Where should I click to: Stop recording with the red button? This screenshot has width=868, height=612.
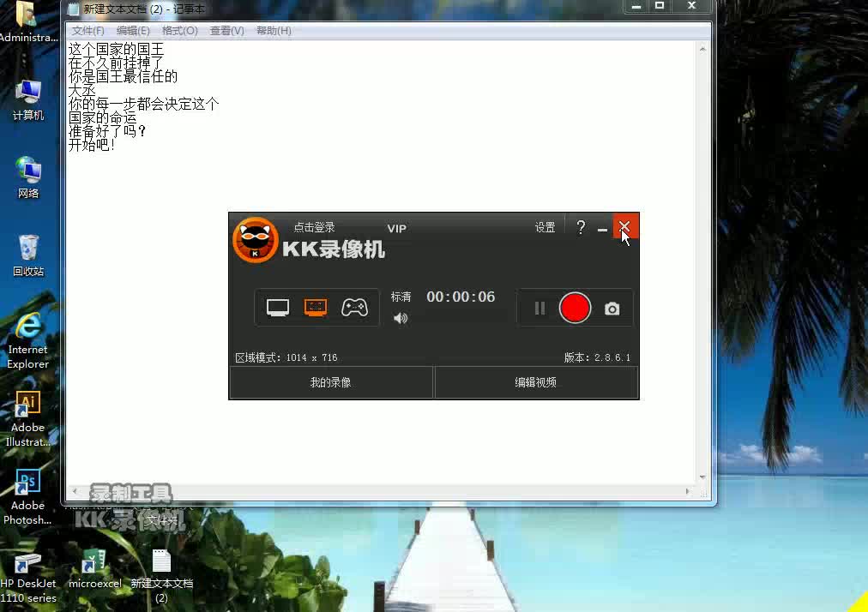pos(575,308)
